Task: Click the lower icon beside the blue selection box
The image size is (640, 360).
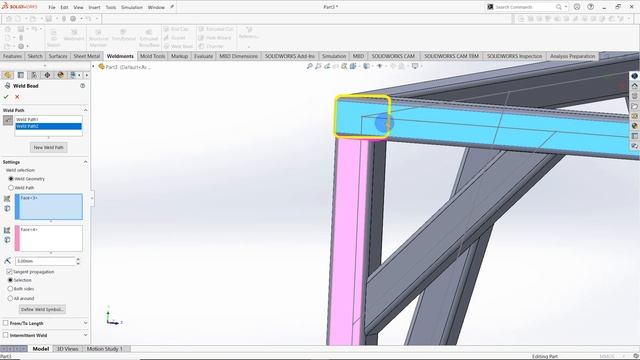Action: point(7,209)
